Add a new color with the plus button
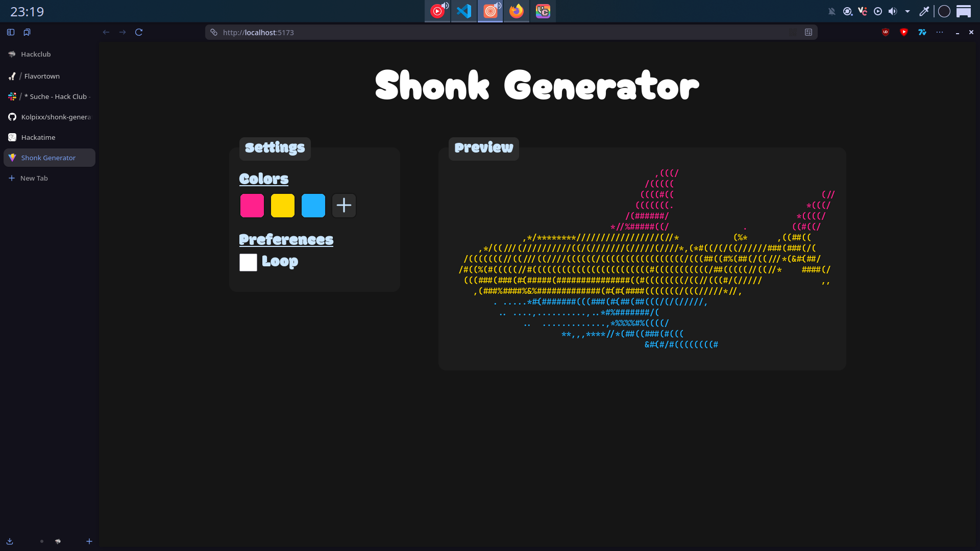Image resolution: width=980 pixels, height=551 pixels. point(344,206)
